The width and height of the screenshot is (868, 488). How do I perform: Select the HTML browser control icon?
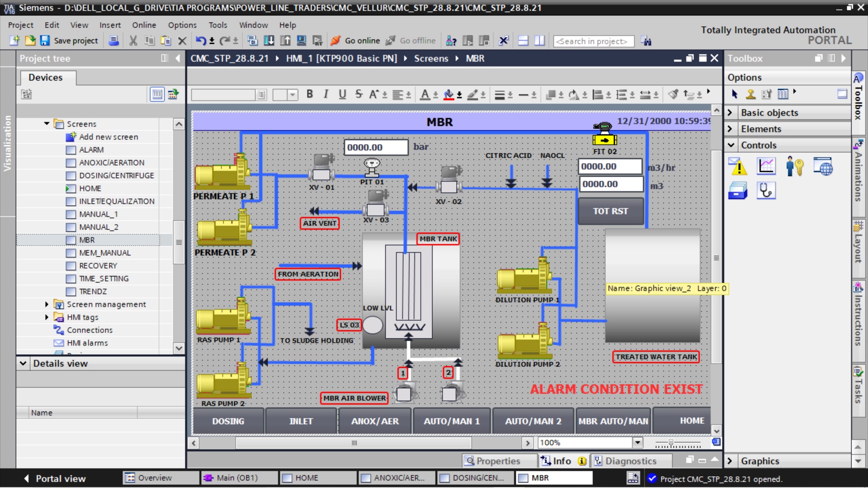coord(823,167)
